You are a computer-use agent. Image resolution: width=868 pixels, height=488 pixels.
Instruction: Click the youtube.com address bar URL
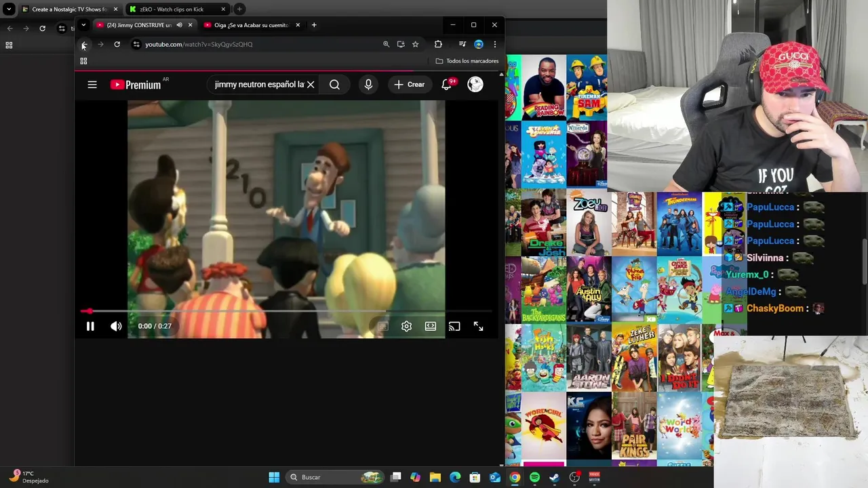[199, 45]
